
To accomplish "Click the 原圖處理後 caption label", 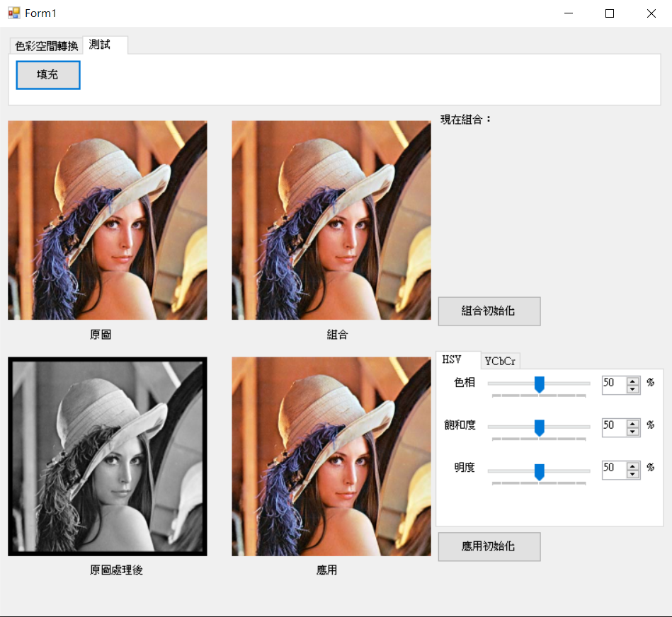I will (x=116, y=570).
